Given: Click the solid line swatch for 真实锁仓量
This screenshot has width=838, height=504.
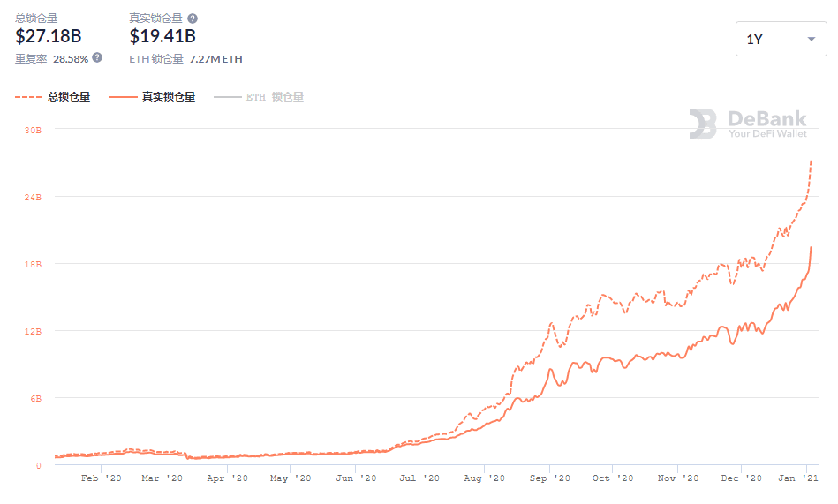Looking at the screenshot, I should [123, 97].
